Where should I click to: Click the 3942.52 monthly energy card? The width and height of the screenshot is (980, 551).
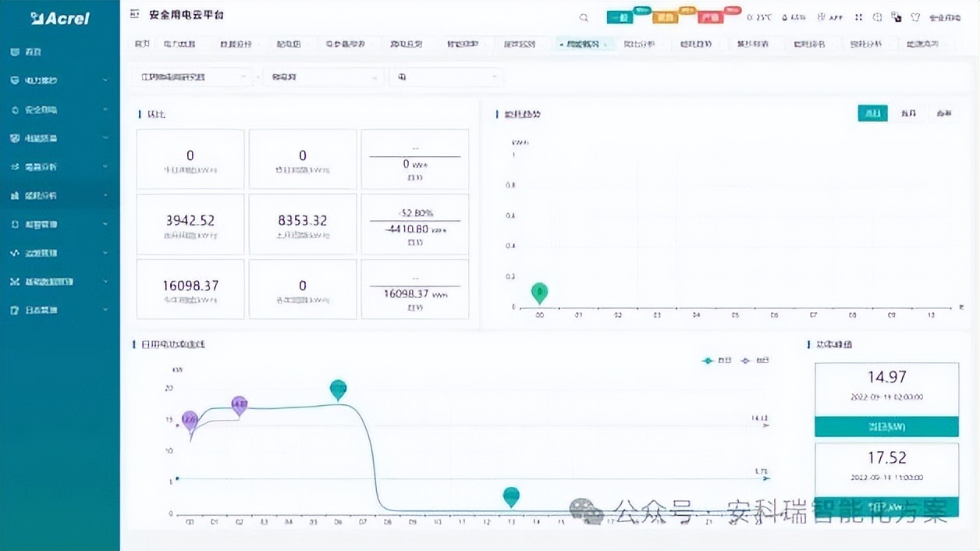(x=190, y=224)
